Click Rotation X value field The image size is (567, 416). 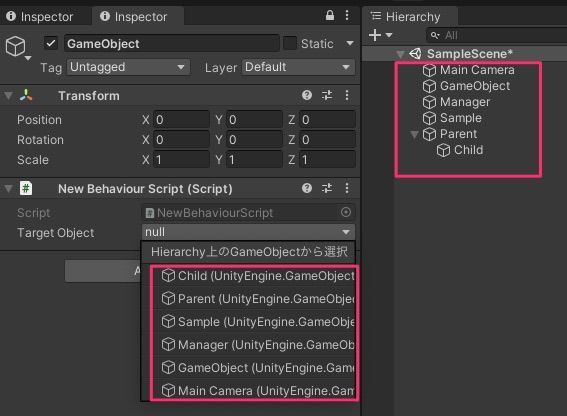coord(182,140)
